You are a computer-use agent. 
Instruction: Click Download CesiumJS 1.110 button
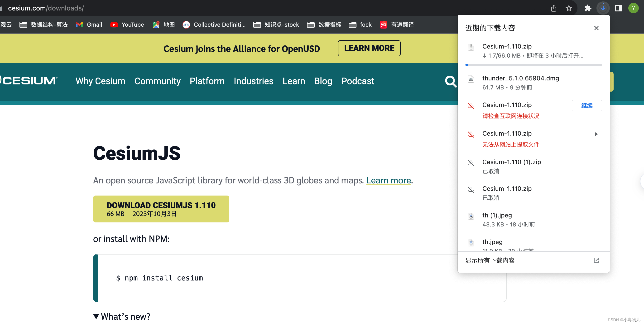[x=161, y=209]
